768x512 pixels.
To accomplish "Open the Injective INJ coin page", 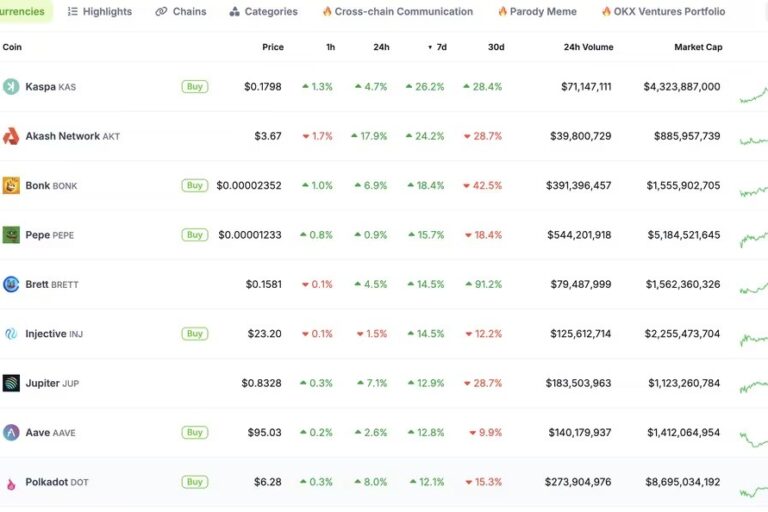I will coord(54,334).
